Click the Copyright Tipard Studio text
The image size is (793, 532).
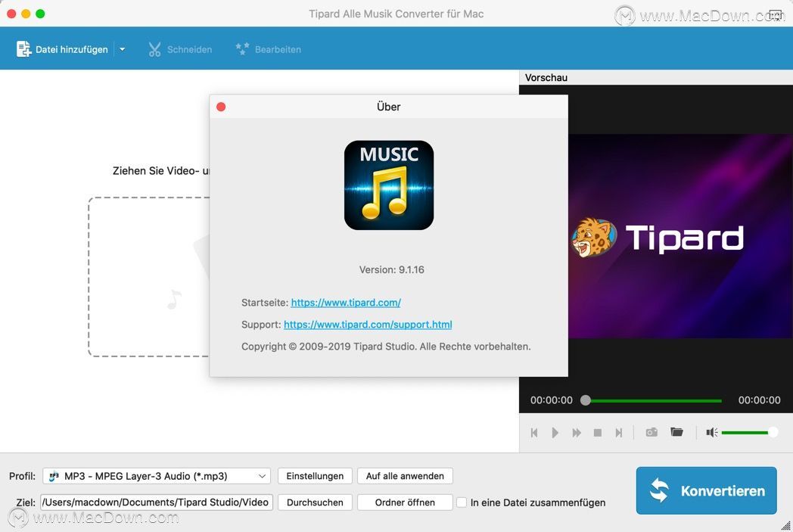(386, 347)
